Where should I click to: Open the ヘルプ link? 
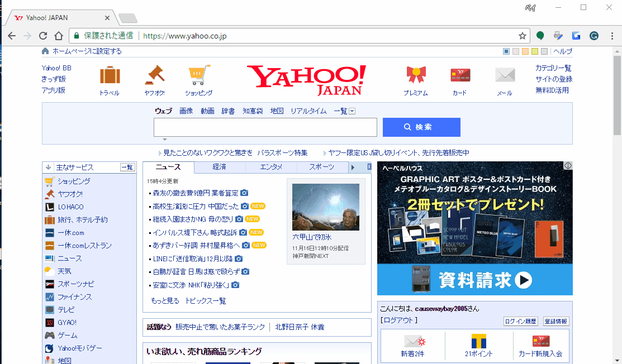(x=563, y=51)
